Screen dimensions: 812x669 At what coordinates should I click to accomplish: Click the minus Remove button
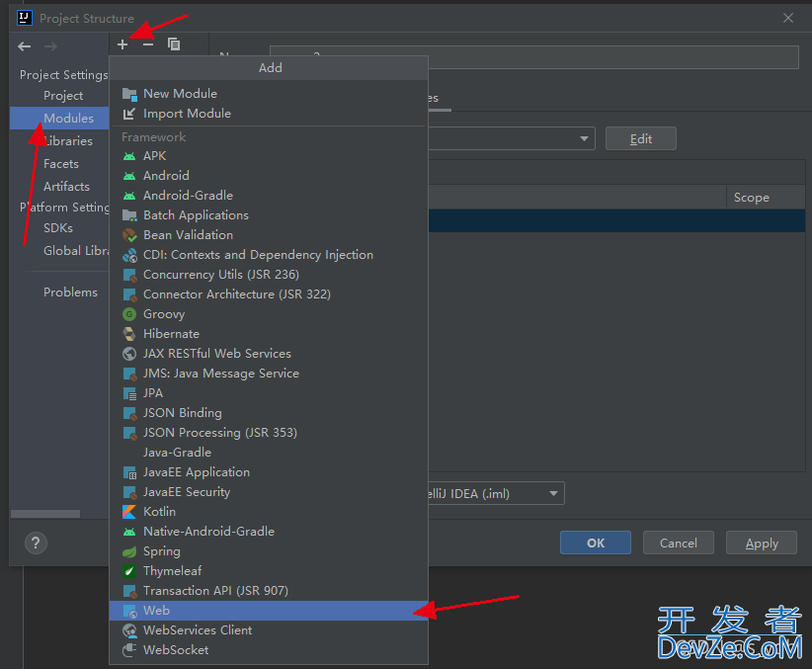pos(148,44)
